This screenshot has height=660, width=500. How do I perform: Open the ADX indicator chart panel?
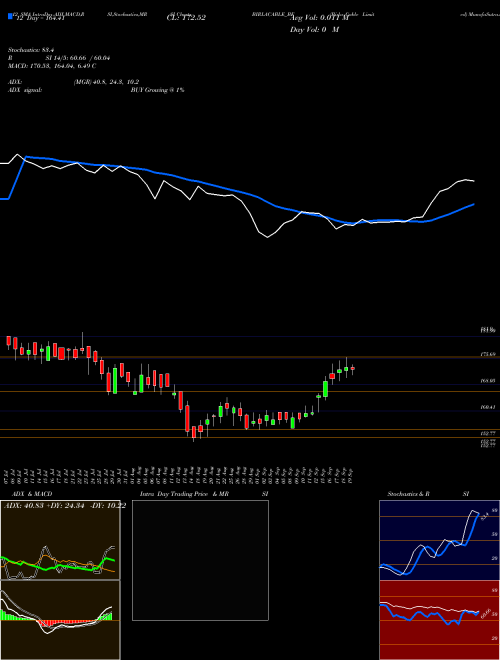(x=60, y=540)
